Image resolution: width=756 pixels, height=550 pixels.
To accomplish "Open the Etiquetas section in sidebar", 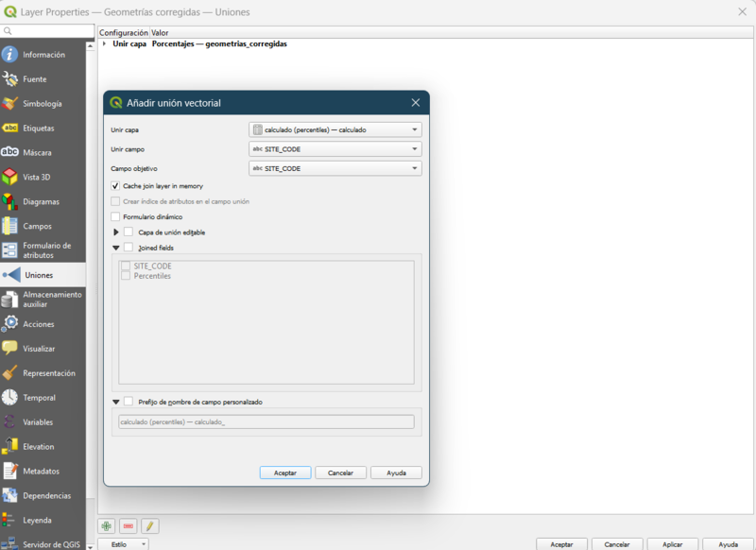I will 39,129.
